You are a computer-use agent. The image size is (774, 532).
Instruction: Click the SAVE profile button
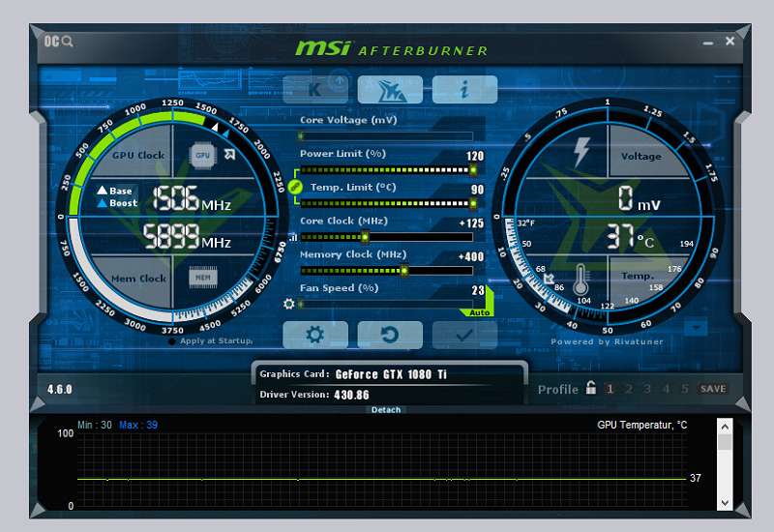(x=713, y=389)
